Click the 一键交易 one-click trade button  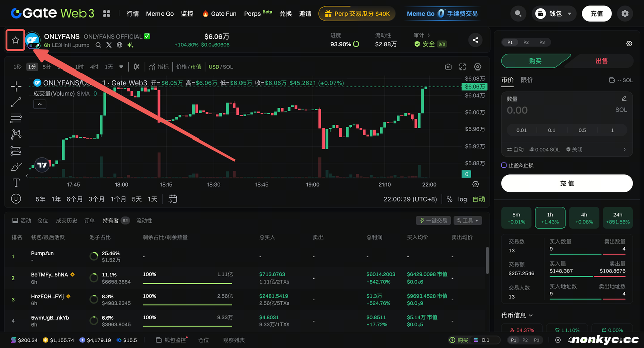click(x=433, y=221)
